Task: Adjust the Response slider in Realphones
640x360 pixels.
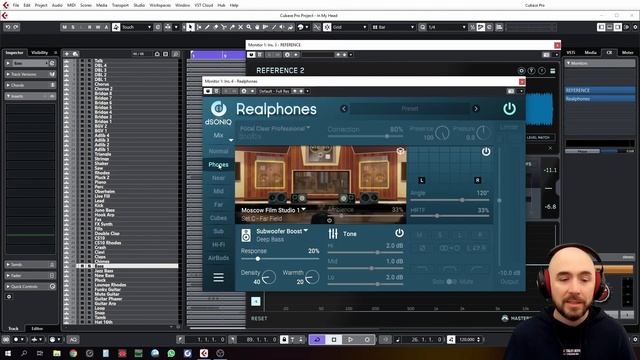Action: [x=280, y=259]
